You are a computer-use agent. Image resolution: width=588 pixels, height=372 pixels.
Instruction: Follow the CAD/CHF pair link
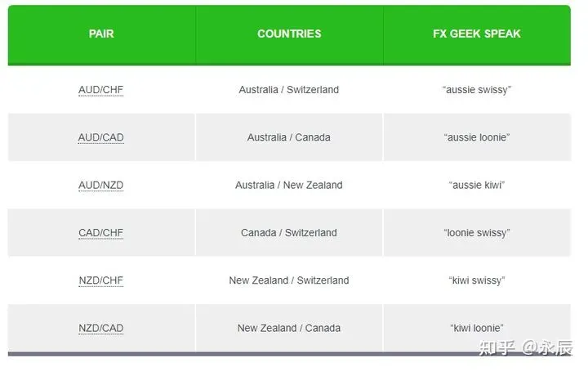(101, 233)
